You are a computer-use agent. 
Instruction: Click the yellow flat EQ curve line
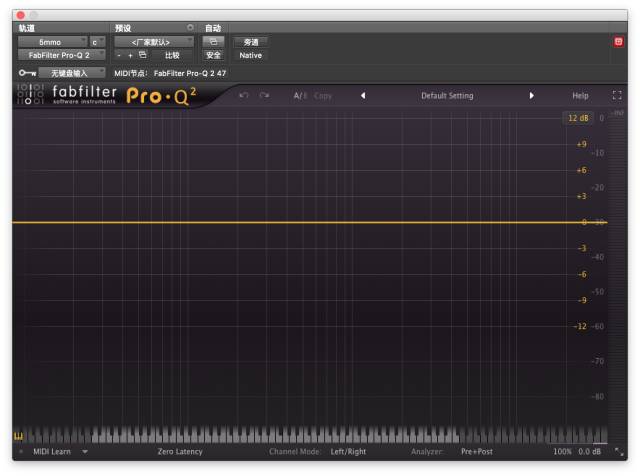pos(309,222)
